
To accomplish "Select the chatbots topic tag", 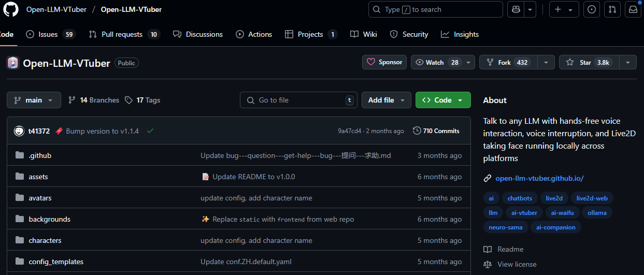I will coord(520,198).
